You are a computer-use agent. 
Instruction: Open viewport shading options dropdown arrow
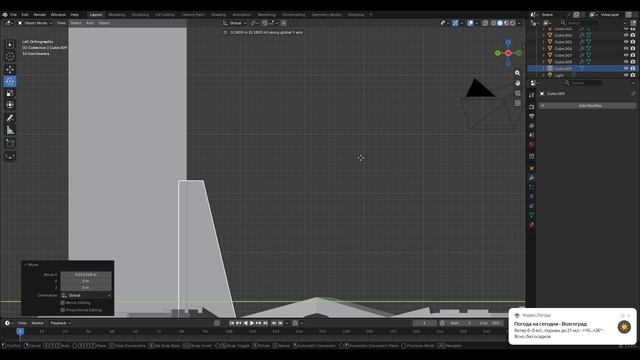click(x=519, y=23)
